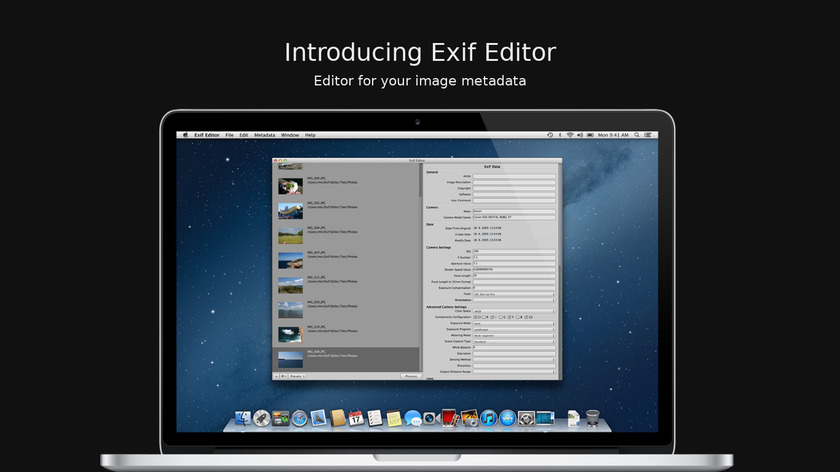Expand the Flash dropdown
Image resolution: width=840 pixels, height=472 pixels.
(x=514, y=294)
